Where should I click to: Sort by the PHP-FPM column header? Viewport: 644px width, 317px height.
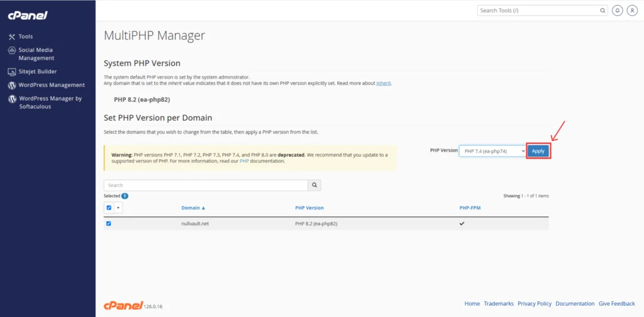point(470,208)
